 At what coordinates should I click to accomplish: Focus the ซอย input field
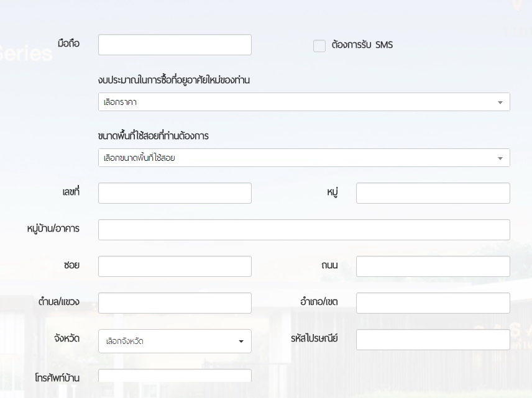(175, 266)
